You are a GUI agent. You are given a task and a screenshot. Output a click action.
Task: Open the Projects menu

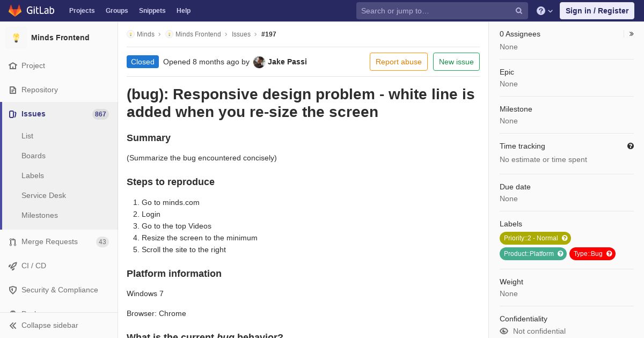point(82,11)
